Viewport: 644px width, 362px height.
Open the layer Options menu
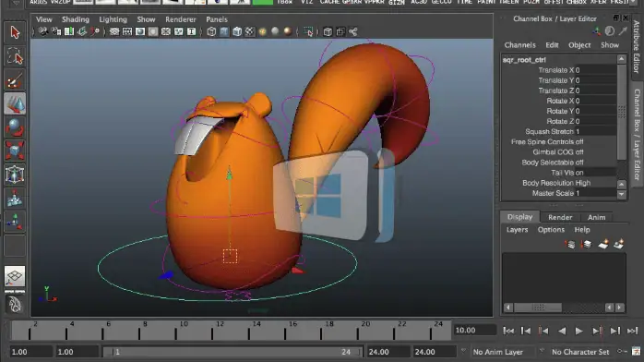point(551,230)
